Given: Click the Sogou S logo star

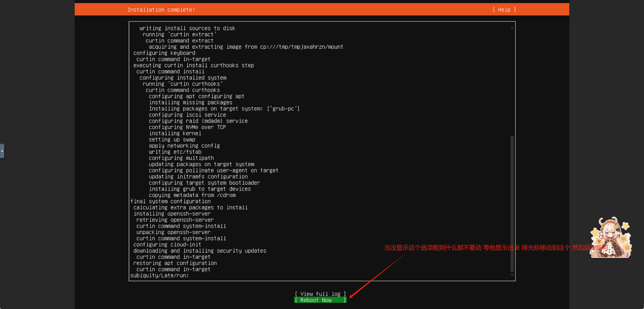Looking at the screenshot, I should [627, 248].
